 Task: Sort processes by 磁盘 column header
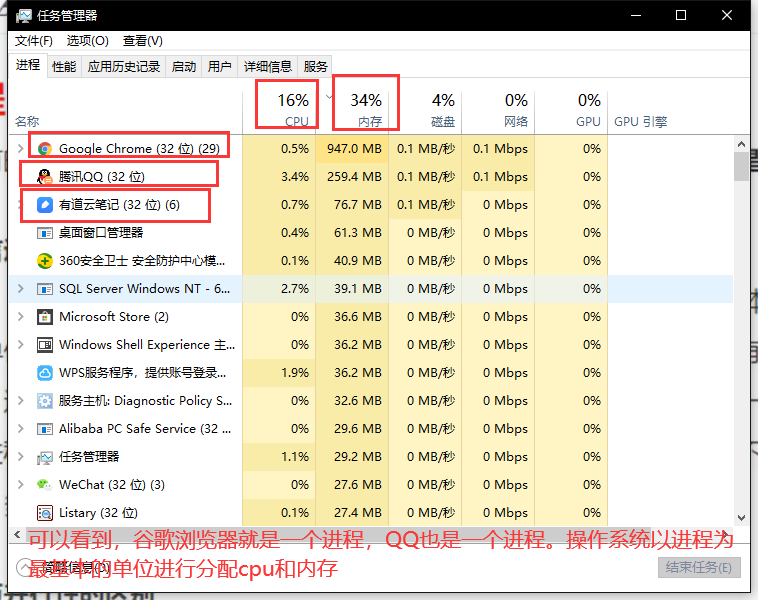[x=425, y=109]
